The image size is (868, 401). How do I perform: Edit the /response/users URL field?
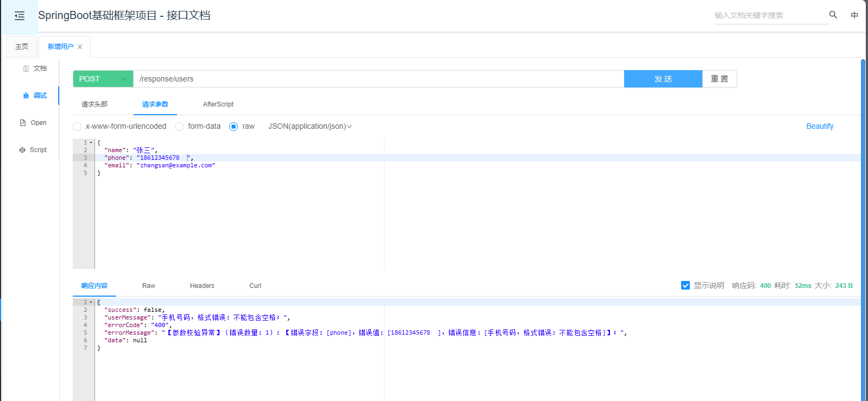point(379,79)
